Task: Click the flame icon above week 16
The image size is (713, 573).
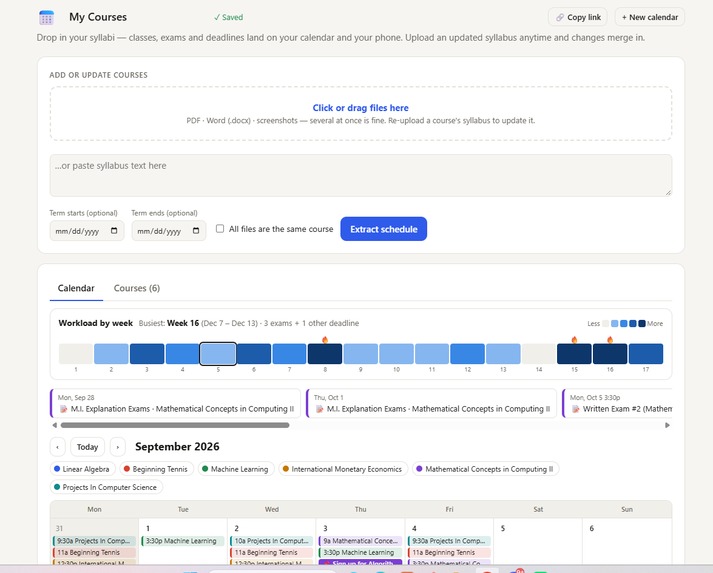Action: coord(610,339)
